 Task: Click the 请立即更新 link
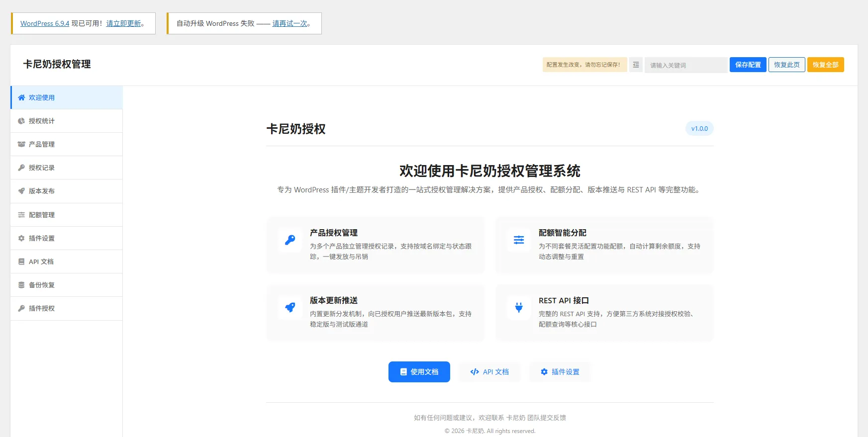coord(124,23)
